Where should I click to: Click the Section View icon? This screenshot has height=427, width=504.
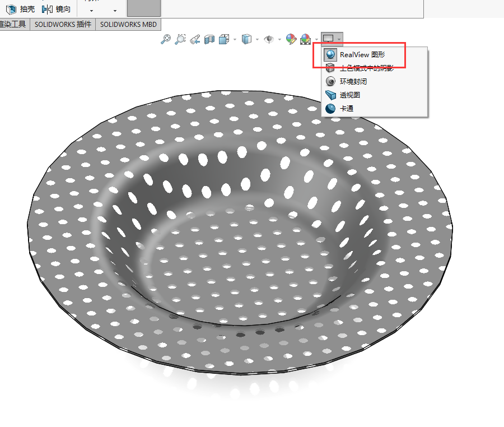tap(209, 39)
